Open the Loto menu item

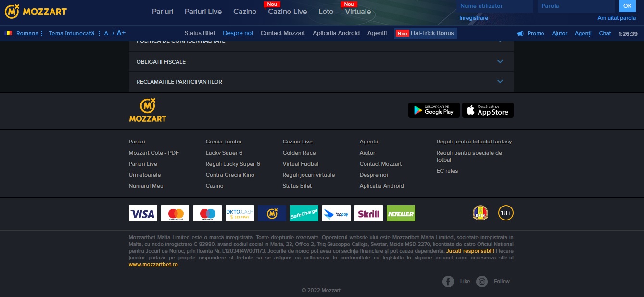tap(326, 12)
